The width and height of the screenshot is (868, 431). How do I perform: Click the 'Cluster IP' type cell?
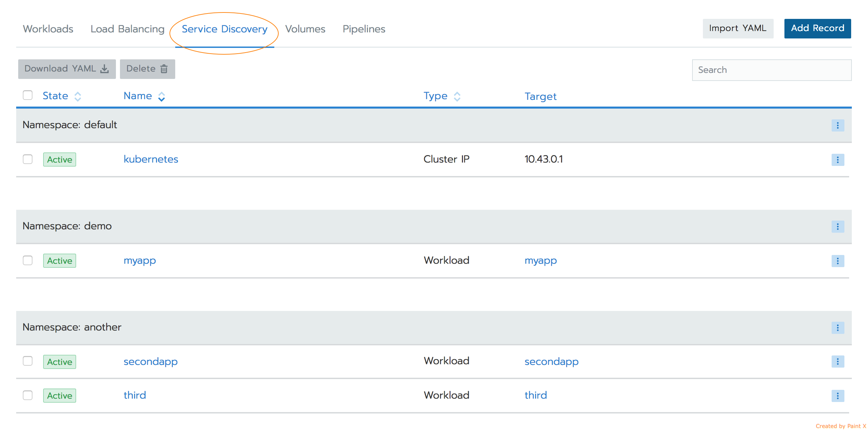(x=446, y=159)
